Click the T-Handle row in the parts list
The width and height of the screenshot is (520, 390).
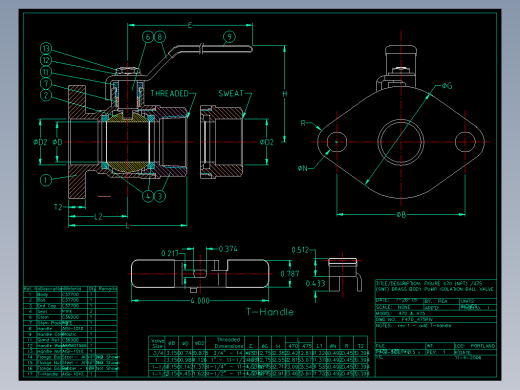tap(71, 374)
